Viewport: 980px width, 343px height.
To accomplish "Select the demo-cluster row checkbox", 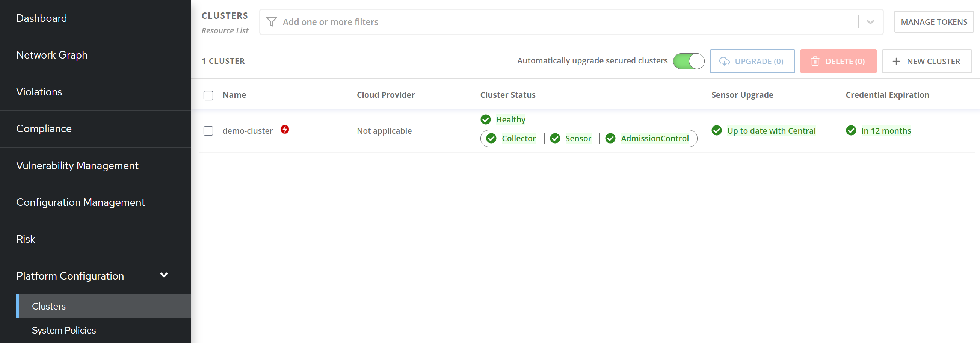I will [x=208, y=131].
